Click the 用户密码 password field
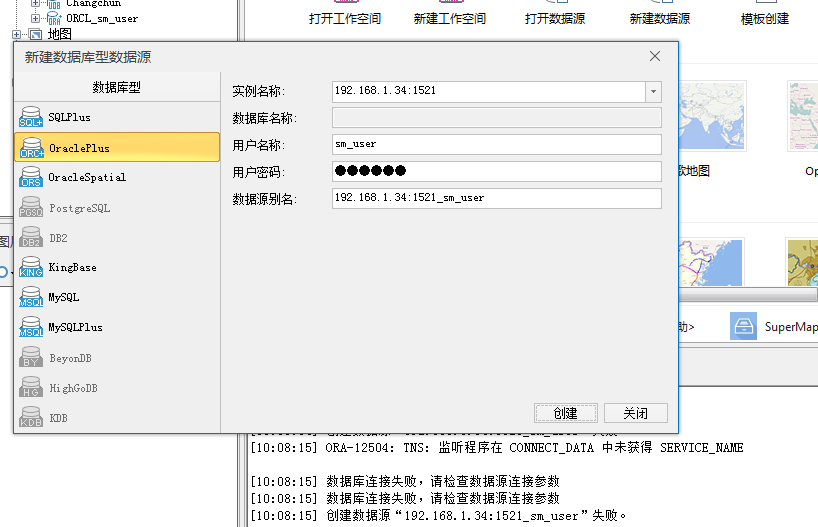This screenshot has height=527, width=818. (497, 171)
